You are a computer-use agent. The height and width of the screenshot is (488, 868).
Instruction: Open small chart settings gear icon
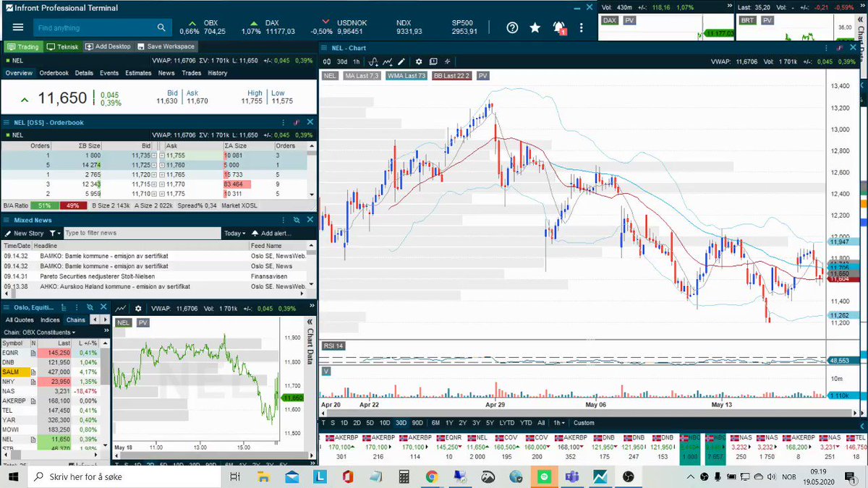click(138, 308)
